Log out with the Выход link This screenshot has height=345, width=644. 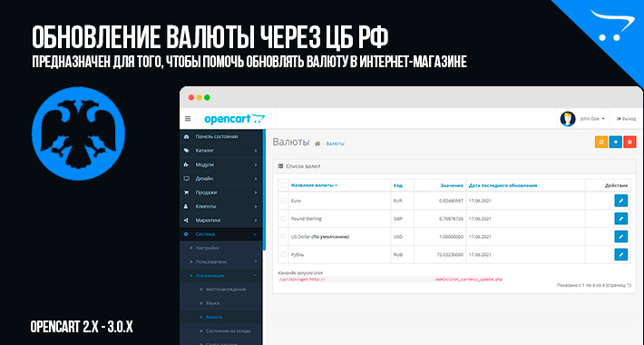coord(627,119)
